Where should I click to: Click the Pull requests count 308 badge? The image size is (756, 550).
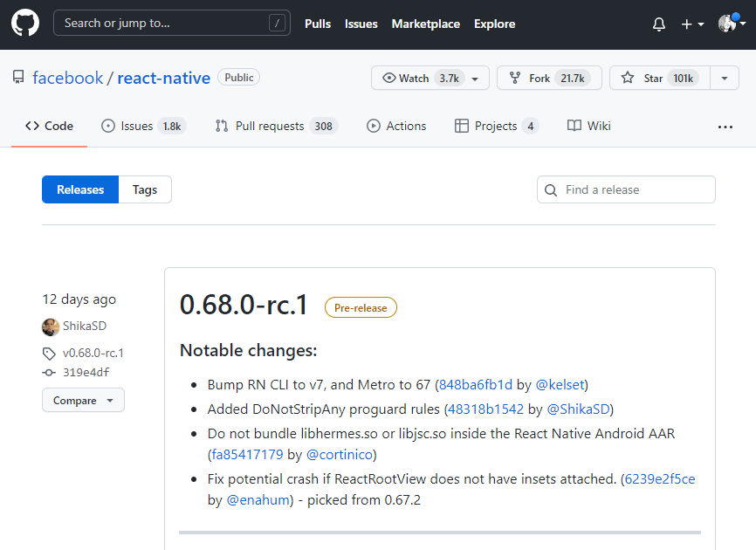(x=324, y=127)
